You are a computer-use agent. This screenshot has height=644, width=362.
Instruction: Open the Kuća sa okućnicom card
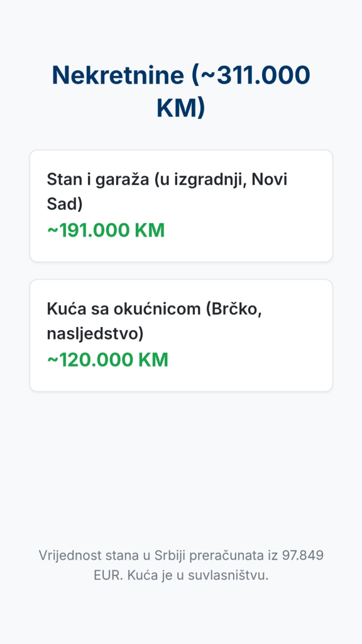coord(181,336)
